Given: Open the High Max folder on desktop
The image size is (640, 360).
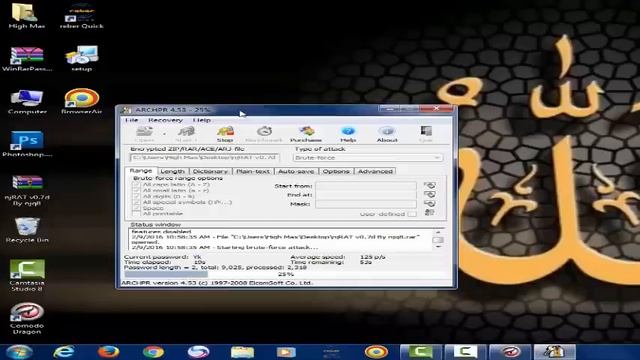Looking at the screenshot, I should tap(26, 16).
